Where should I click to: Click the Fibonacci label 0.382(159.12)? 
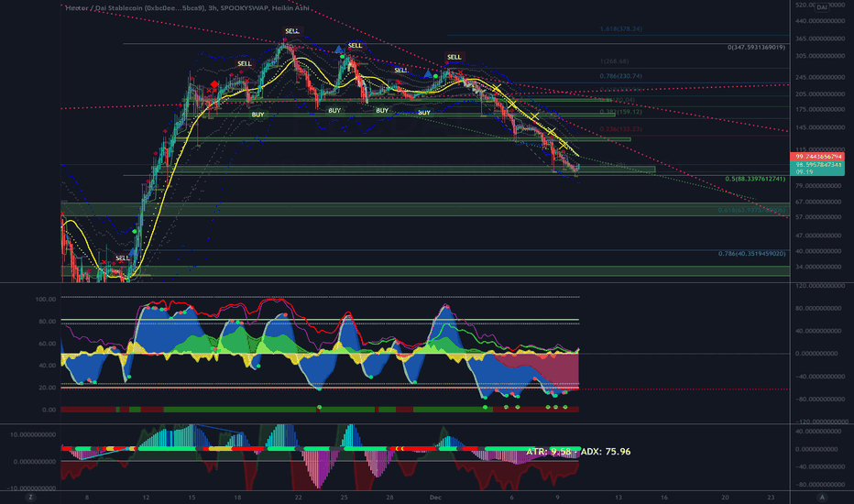click(x=621, y=112)
